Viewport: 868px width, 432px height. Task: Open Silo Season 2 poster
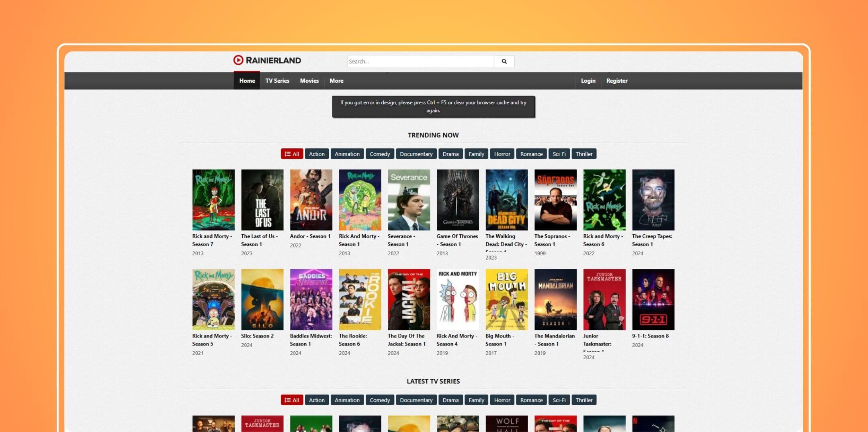click(x=262, y=299)
